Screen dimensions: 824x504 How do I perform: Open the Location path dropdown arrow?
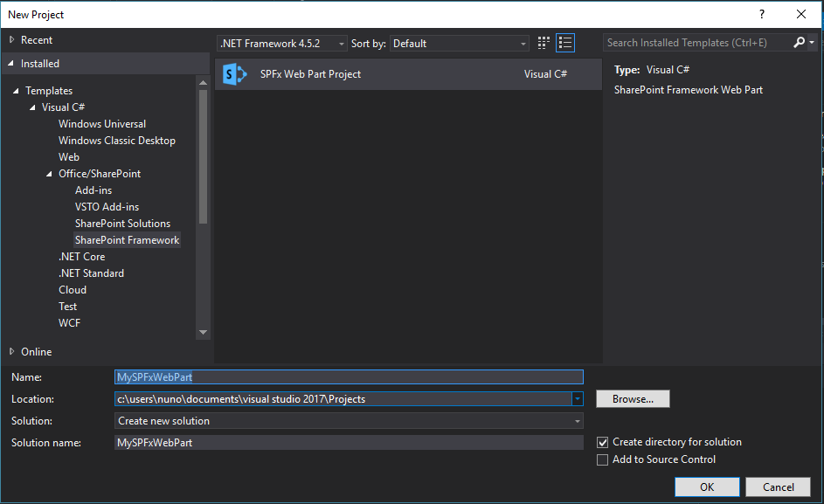(x=578, y=399)
